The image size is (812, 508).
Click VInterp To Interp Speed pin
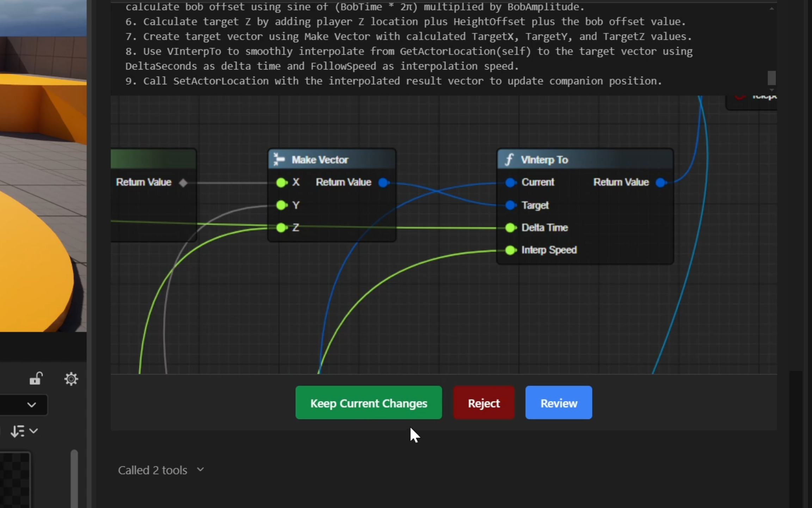[510, 250]
